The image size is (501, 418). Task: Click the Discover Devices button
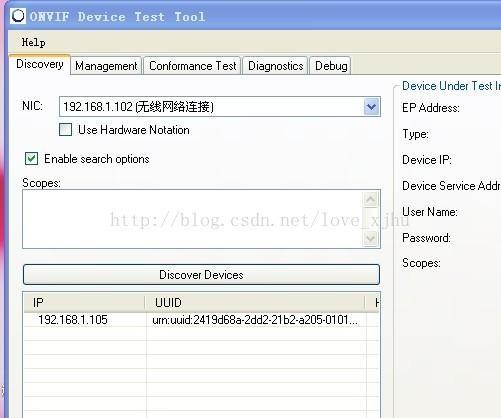[x=201, y=275]
